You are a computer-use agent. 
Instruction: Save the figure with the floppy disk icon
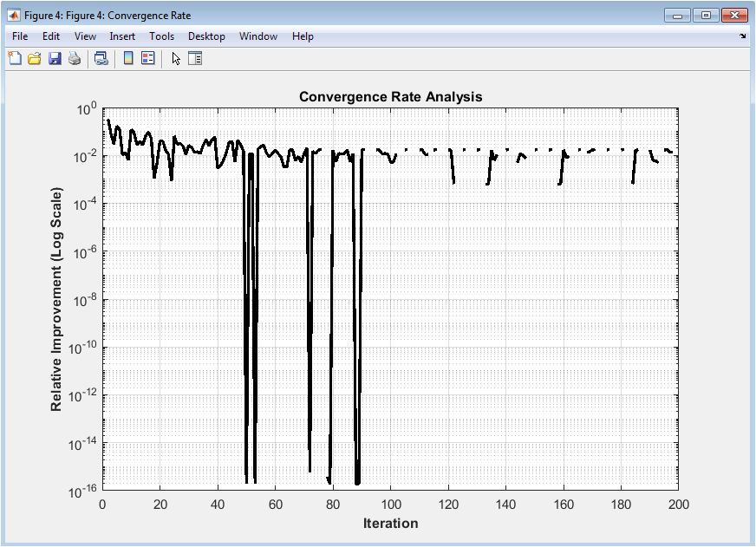(55, 59)
